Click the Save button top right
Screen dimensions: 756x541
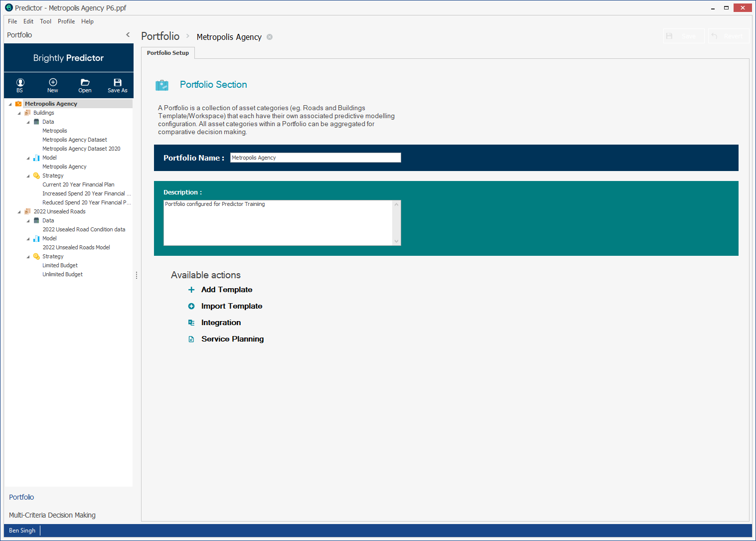[684, 36]
